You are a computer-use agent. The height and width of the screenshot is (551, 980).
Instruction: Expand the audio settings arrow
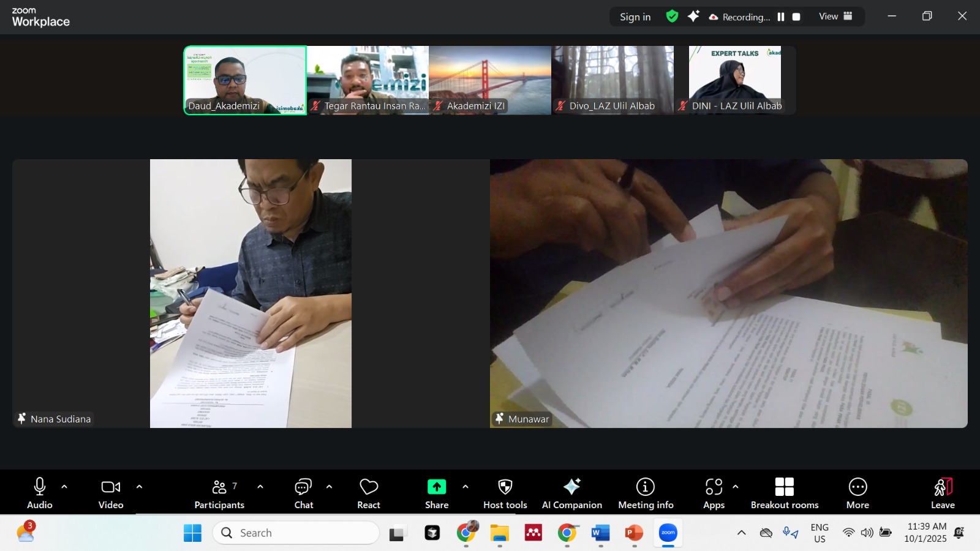click(x=64, y=487)
